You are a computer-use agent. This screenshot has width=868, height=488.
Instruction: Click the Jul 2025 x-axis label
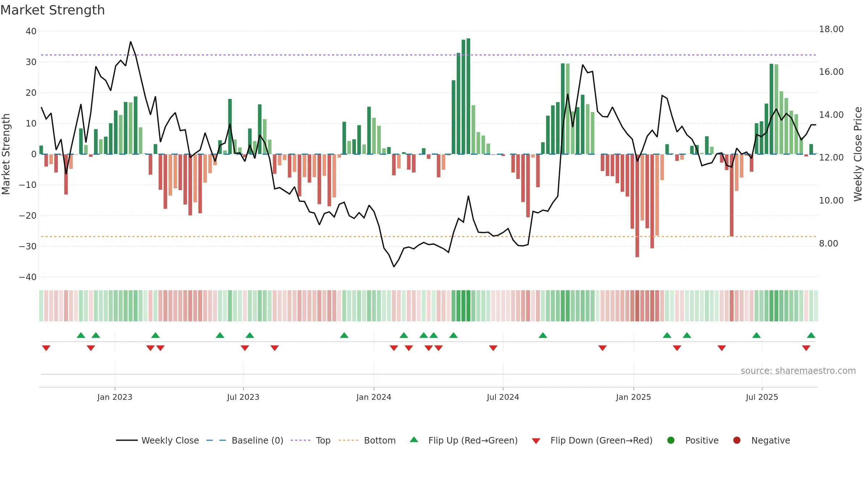[762, 397]
